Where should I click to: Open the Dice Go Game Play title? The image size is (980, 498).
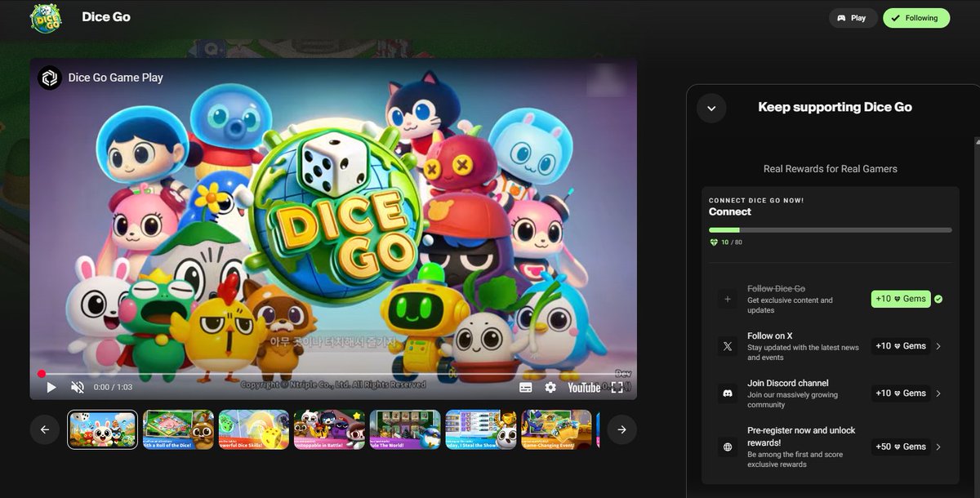pos(116,78)
